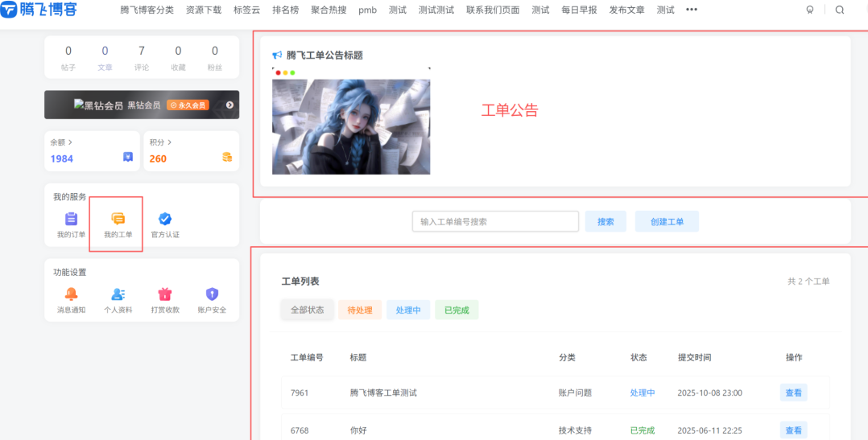Focus the 输入工单编号搜索 field
This screenshot has width=868, height=440.
495,222
